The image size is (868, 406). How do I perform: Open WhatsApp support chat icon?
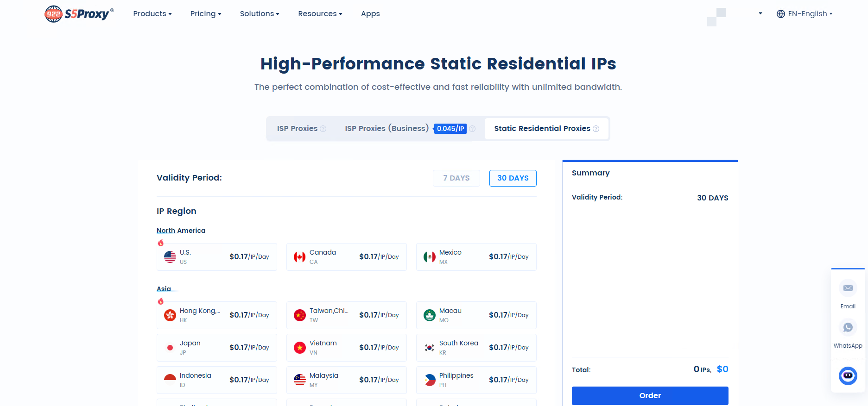[x=848, y=328]
